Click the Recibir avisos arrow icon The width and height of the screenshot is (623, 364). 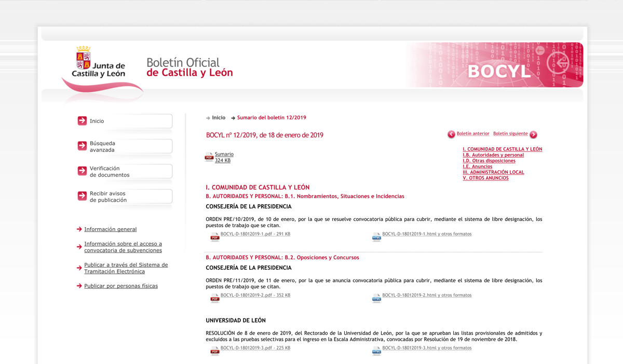pyautogui.click(x=82, y=196)
